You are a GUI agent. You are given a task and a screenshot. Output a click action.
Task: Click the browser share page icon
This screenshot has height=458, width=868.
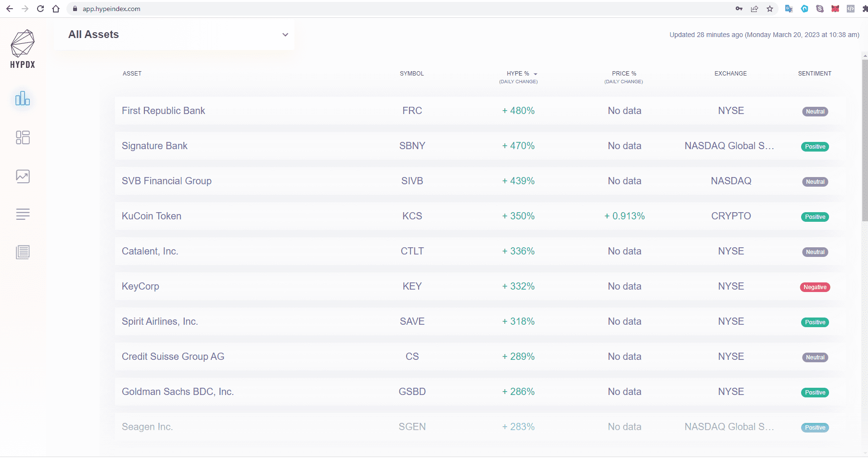[754, 9]
